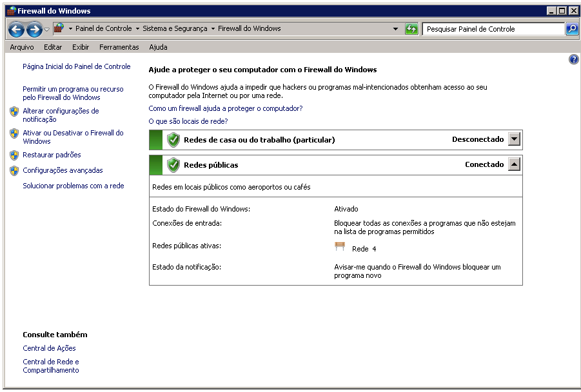Open Ativar ou Desativar o Firewall link
Image resolution: width=581 pixels, height=392 pixels.
coord(73,137)
